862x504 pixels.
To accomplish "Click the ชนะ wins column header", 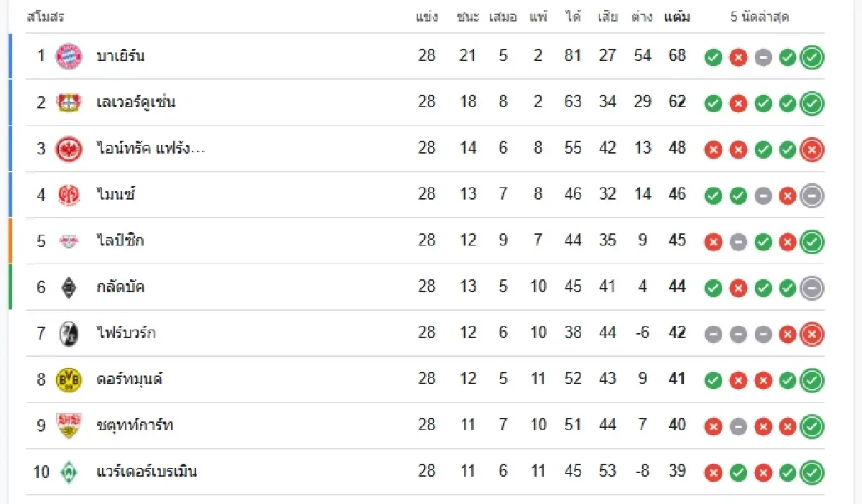I will coord(468,17).
